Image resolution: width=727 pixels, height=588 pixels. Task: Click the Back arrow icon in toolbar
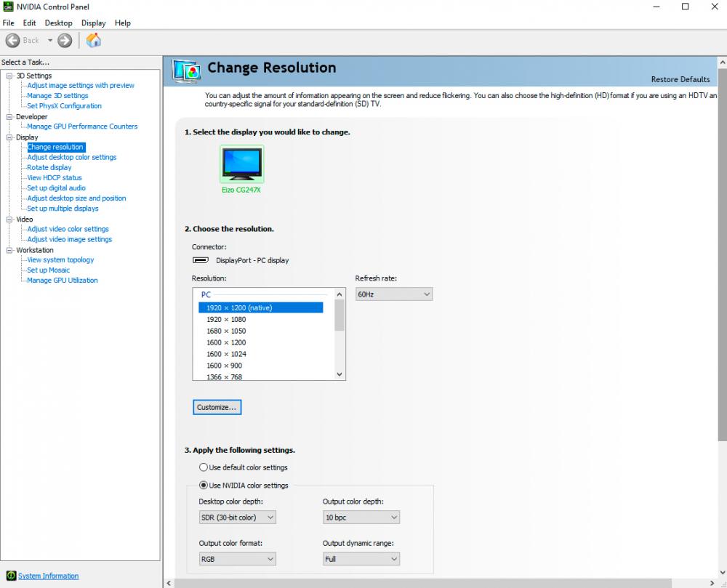[x=12, y=41]
